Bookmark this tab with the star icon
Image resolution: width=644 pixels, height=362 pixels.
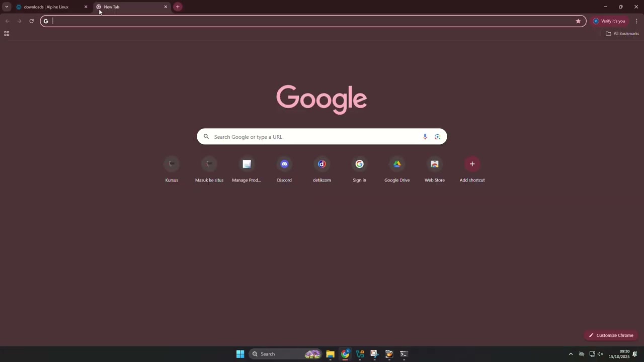(578, 21)
